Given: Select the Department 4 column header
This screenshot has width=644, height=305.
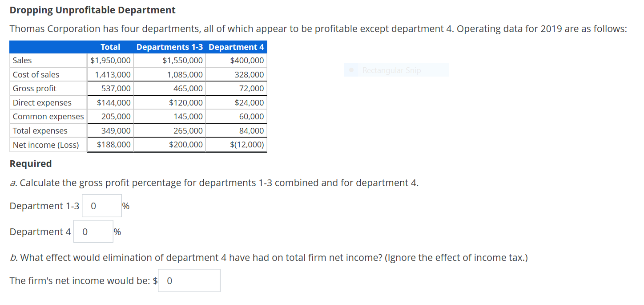Looking at the screenshot, I should pyautogui.click(x=236, y=47).
